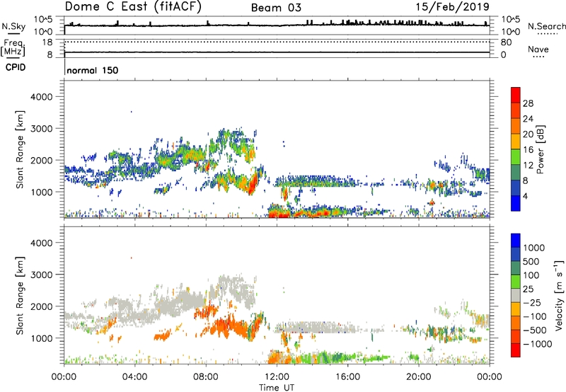Click the gray -25 to 25 velocity colorbar band
This screenshot has width=566, height=392.
(x=516, y=296)
